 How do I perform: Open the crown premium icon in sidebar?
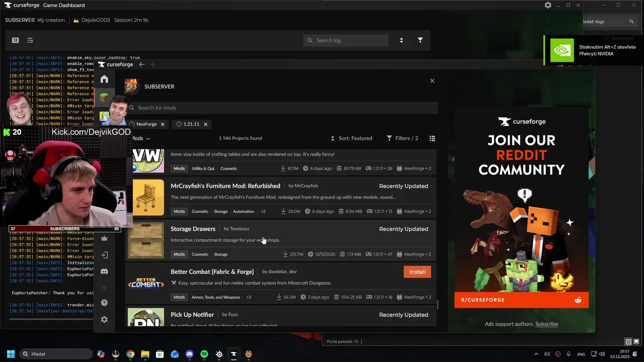click(104, 238)
